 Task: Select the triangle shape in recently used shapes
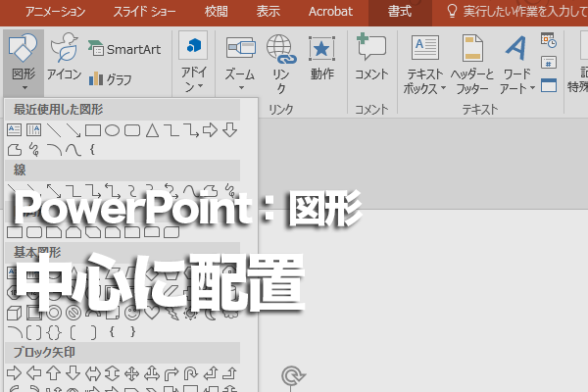point(152,129)
